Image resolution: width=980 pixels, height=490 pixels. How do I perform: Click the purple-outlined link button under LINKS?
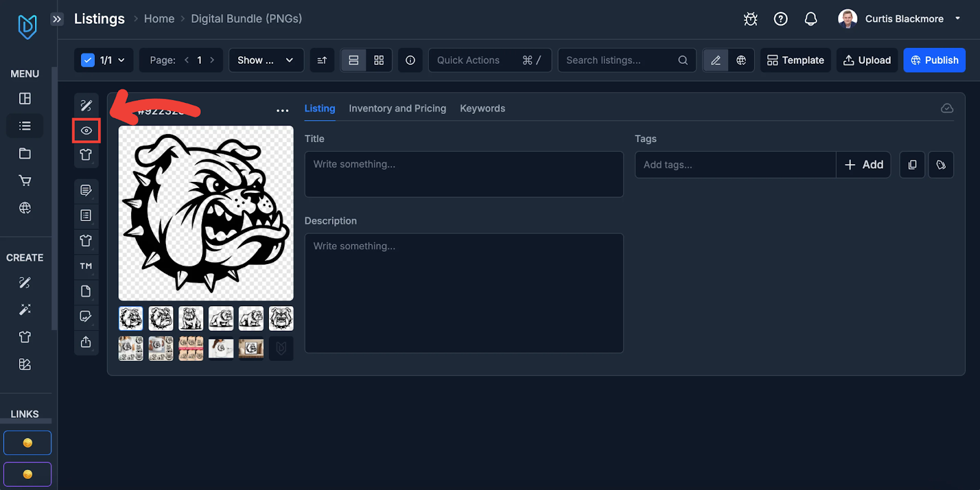pyautogui.click(x=28, y=474)
